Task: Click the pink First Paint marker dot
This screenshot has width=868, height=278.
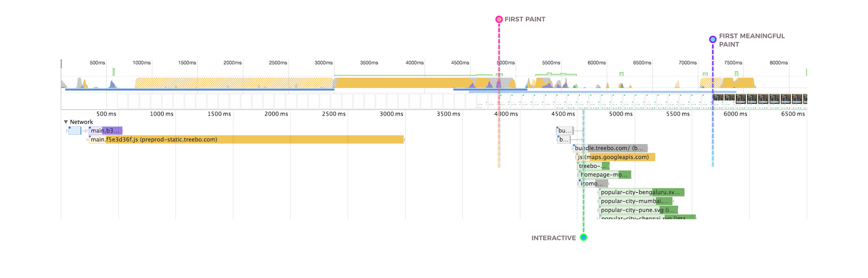Action: (x=499, y=19)
